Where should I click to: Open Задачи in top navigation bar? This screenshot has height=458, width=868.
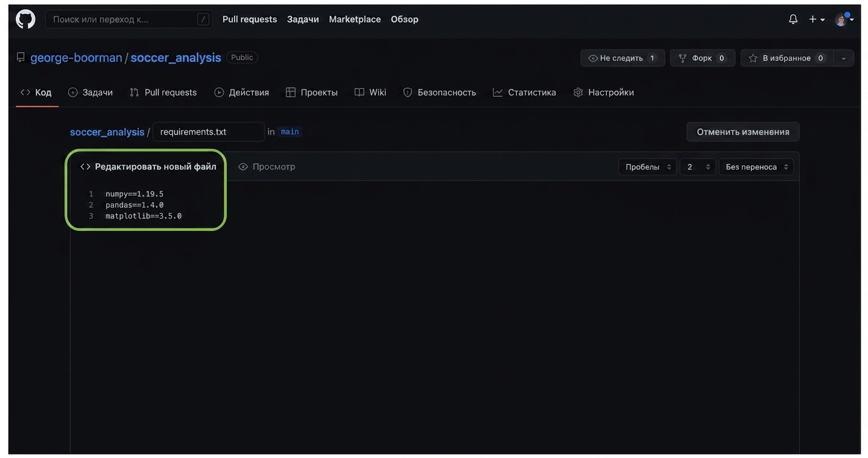[x=303, y=19]
